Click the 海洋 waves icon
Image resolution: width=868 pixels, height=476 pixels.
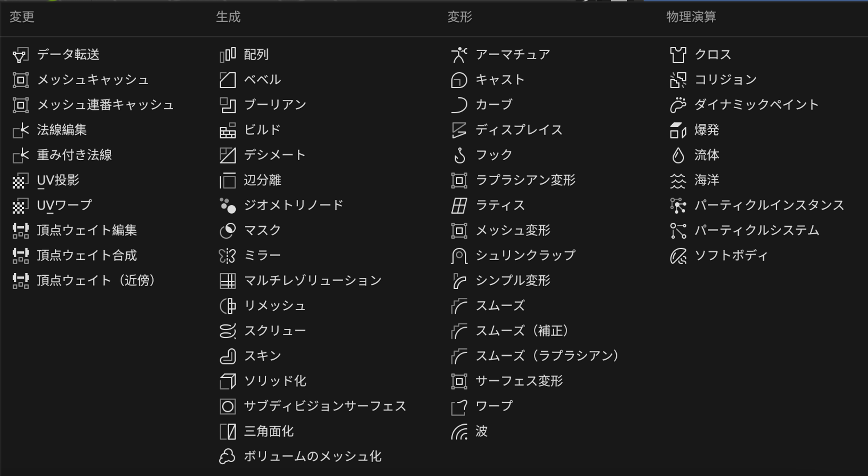(678, 181)
